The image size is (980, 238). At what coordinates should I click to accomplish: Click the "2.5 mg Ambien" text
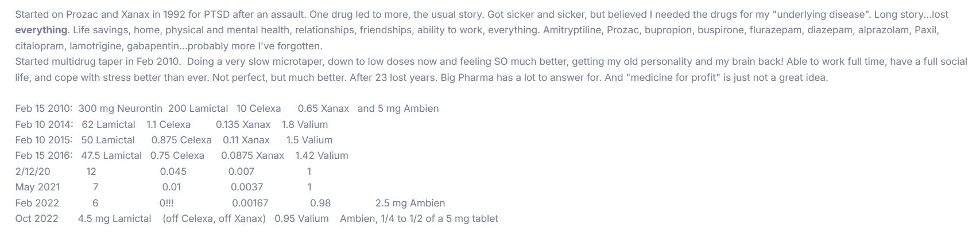(x=410, y=203)
